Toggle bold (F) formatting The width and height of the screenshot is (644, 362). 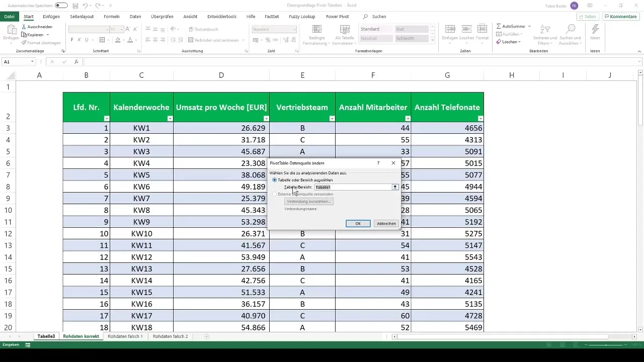pos(72,40)
